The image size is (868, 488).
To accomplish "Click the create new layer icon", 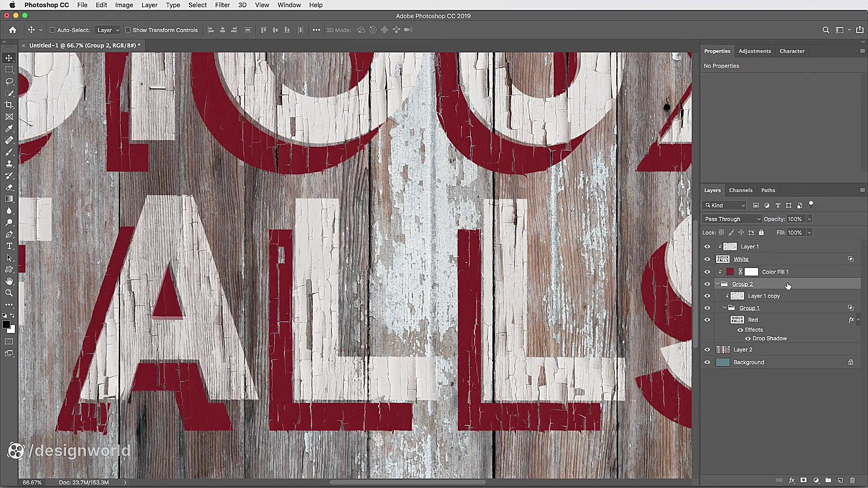I will pyautogui.click(x=840, y=480).
